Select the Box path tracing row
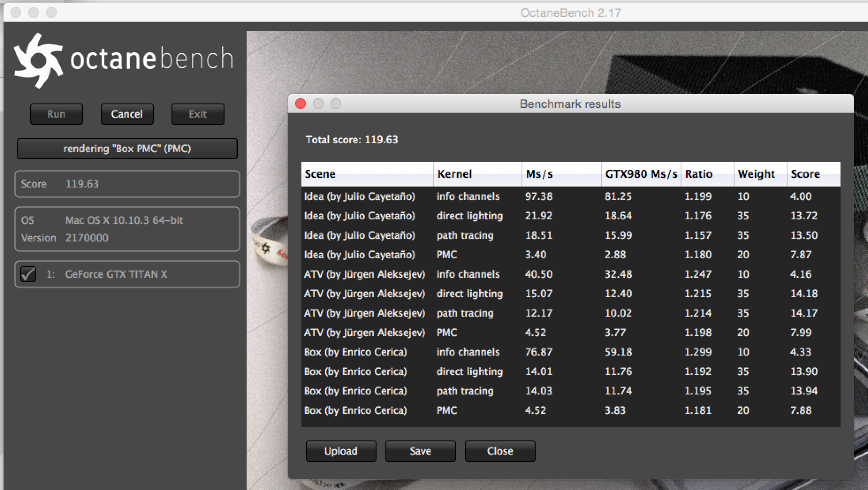 [571, 391]
